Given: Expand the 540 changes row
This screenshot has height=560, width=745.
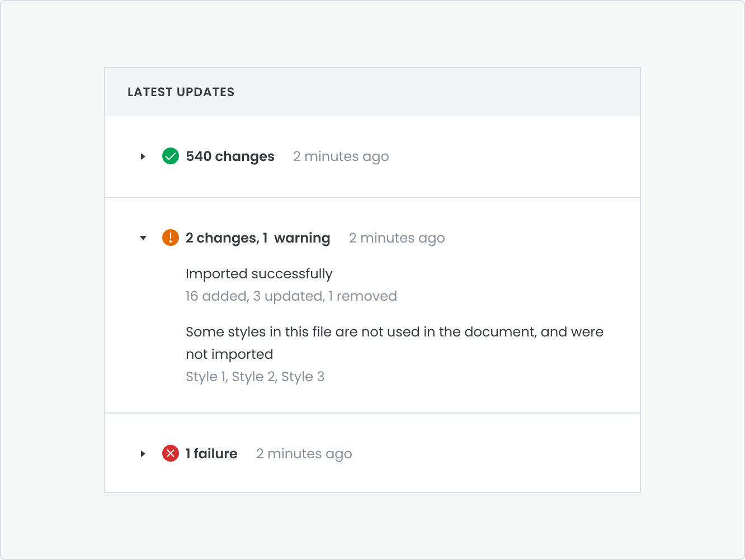Looking at the screenshot, I should 143,156.
